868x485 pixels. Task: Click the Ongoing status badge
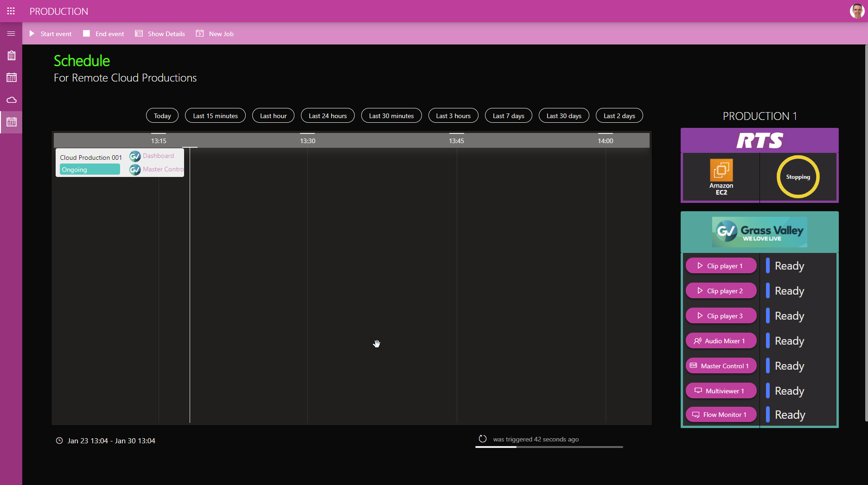pyautogui.click(x=90, y=170)
